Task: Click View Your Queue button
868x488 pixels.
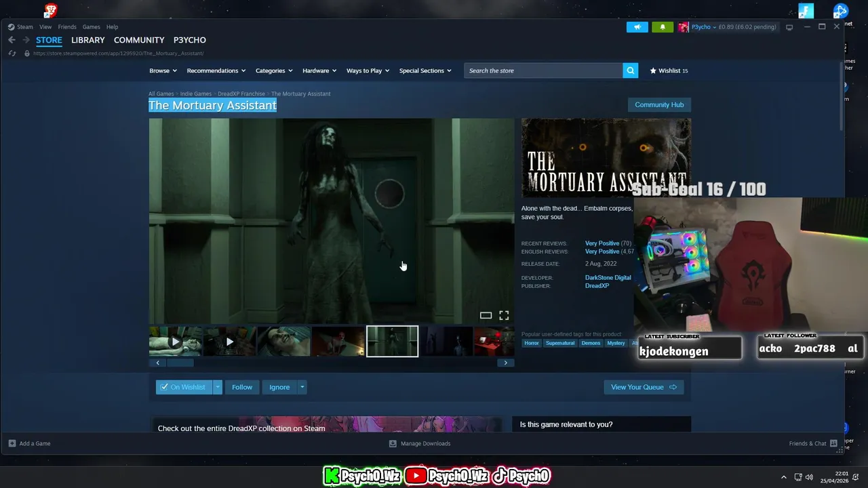Action: pos(644,387)
